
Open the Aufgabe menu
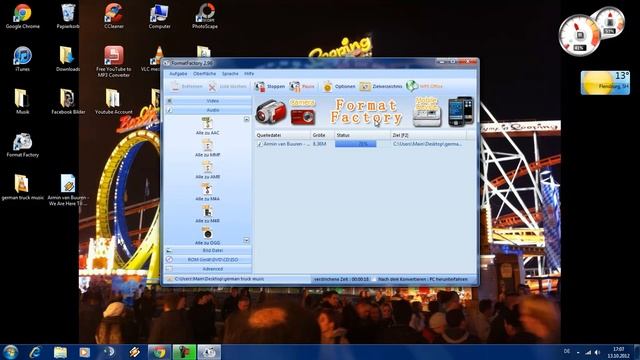pos(178,74)
